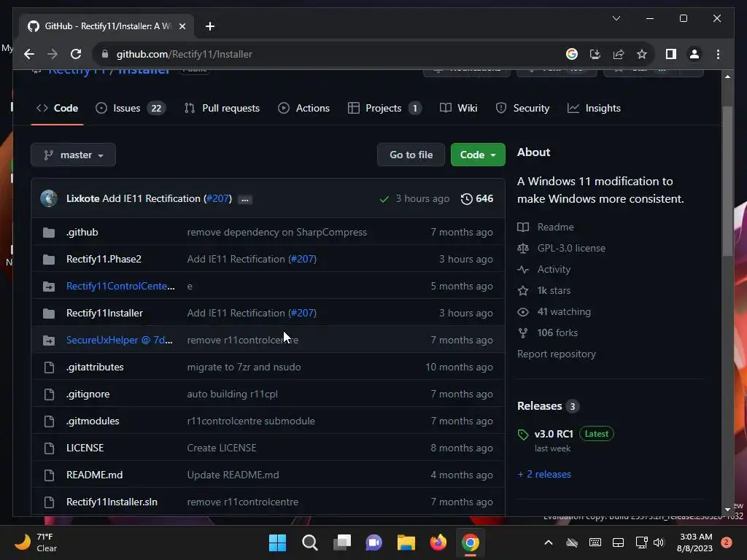
Task: Close the GitHub Rectify11 tab
Action: pyautogui.click(x=182, y=26)
